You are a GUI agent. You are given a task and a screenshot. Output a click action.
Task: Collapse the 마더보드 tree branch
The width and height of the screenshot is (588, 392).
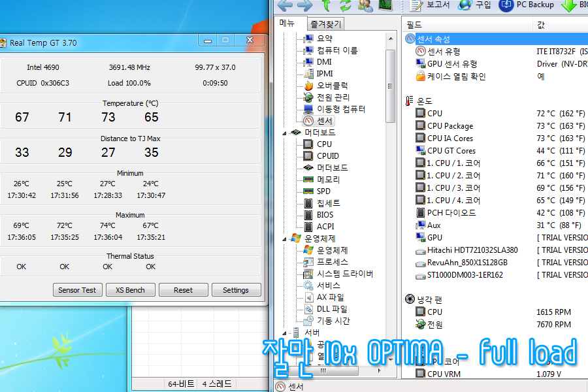pyautogui.click(x=284, y=133)
